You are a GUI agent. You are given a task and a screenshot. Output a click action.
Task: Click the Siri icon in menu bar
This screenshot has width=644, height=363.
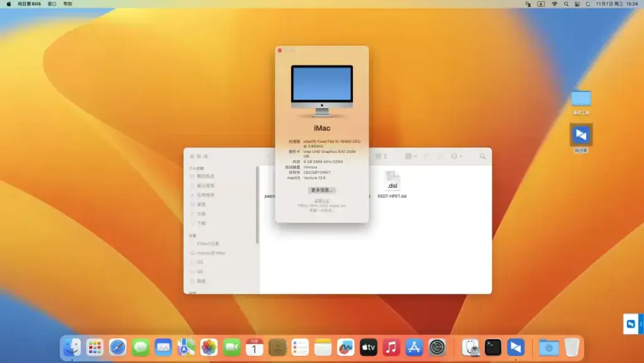pos(588,4)
